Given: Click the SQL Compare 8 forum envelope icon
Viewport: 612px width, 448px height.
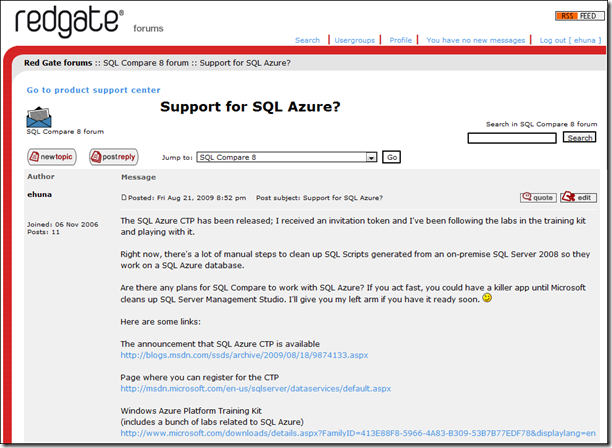Looking at the screenshot, I should pyautogui.click(x=39, y=117).
